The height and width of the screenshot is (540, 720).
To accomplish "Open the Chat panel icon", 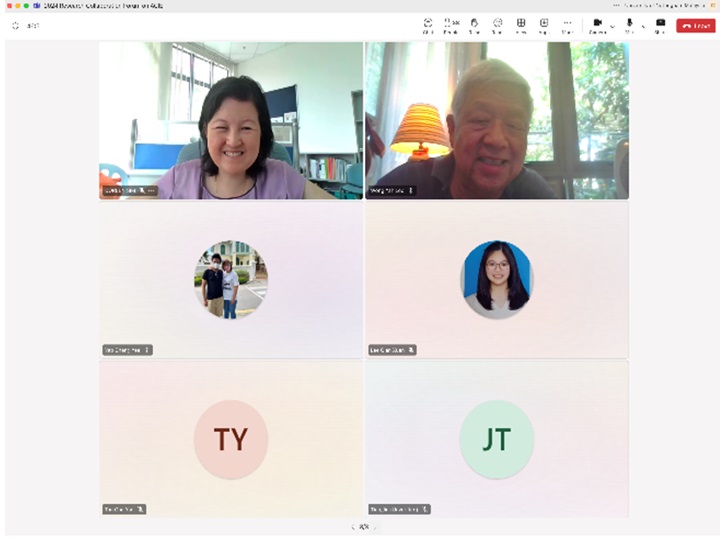I will [x=428, y=24].
